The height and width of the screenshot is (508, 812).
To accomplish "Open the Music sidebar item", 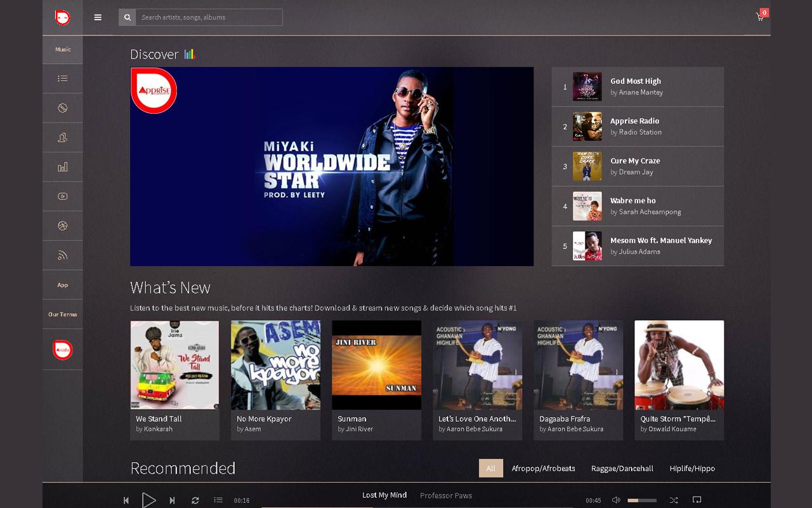I will pos(63,50).
